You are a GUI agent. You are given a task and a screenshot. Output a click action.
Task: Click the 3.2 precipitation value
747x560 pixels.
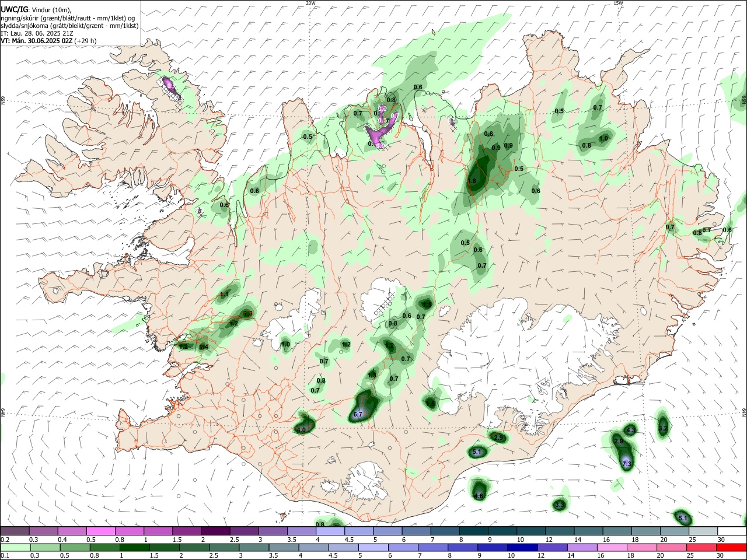pos(662,428)
